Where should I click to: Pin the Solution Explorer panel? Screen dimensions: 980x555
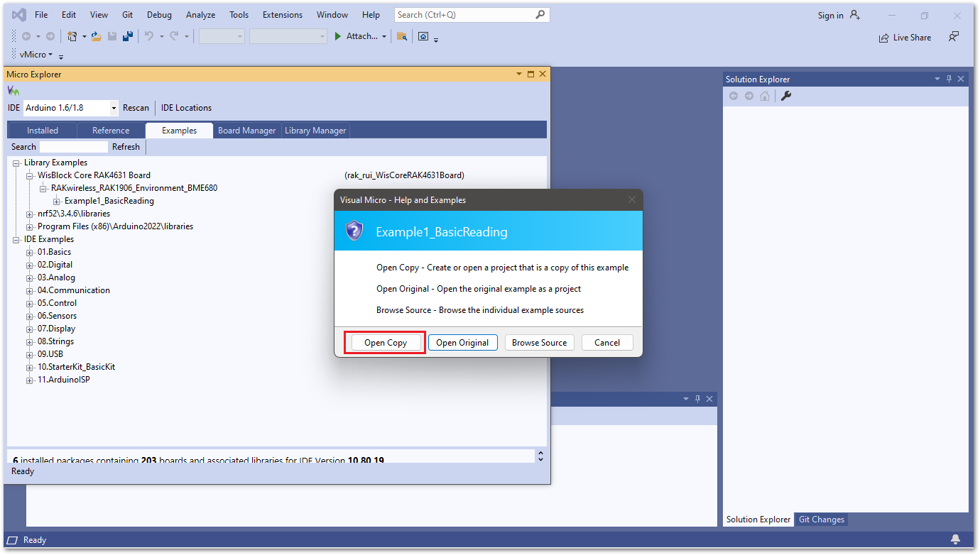(x=949, y=79)
